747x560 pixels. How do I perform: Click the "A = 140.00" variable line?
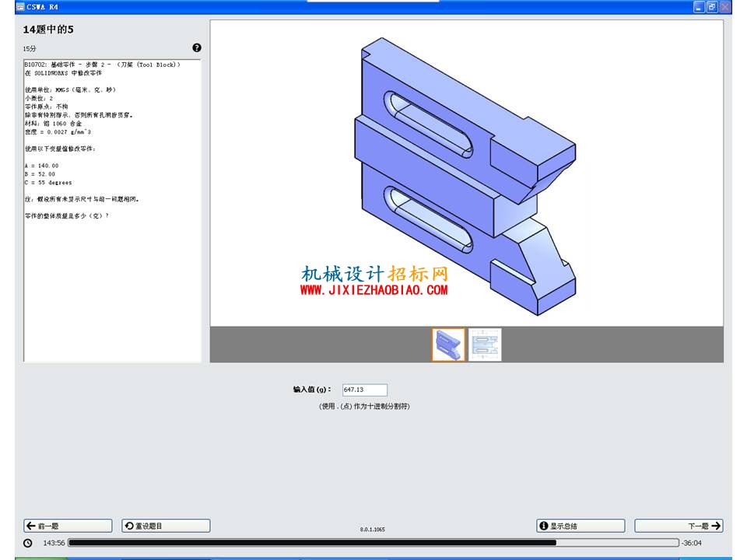tap(42, 166)
